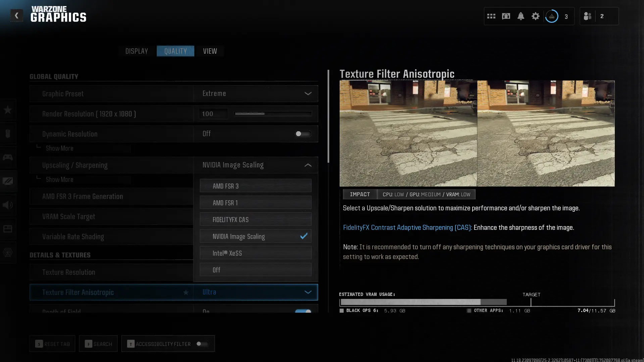The image size is (644, 362).
Task: Open the controller settings sidebar icon
Action: (x=8, y=157)
